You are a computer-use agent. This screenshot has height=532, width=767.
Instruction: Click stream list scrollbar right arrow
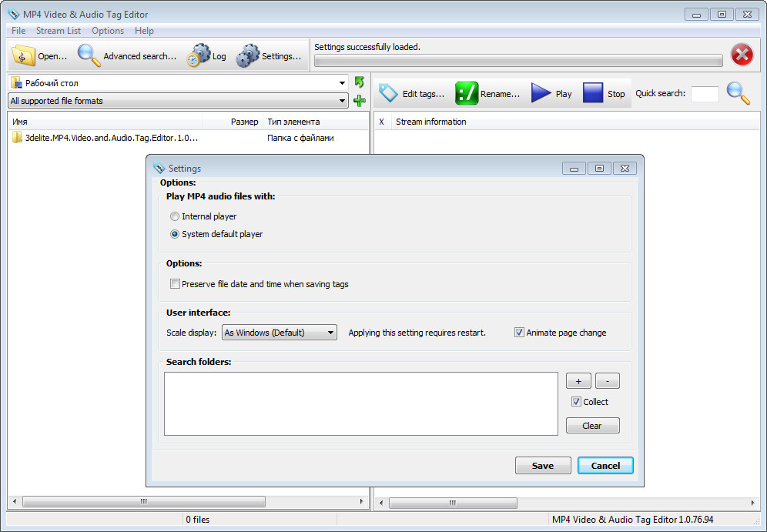point(753,503)
